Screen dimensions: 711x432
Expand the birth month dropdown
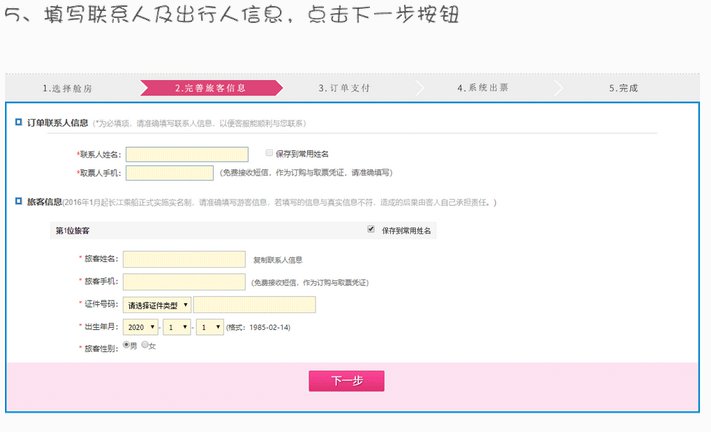pyautogui.click(x=177, y=327)
